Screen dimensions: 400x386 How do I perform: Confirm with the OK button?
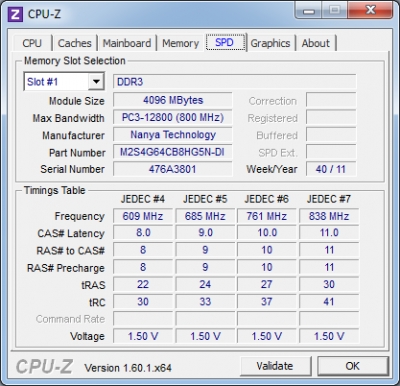[x=353, y=366]
